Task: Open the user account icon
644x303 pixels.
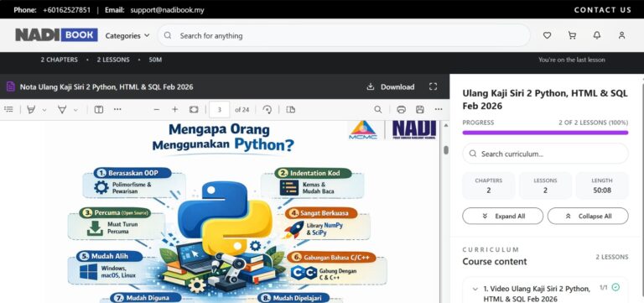Action: [x=622, y=36]
